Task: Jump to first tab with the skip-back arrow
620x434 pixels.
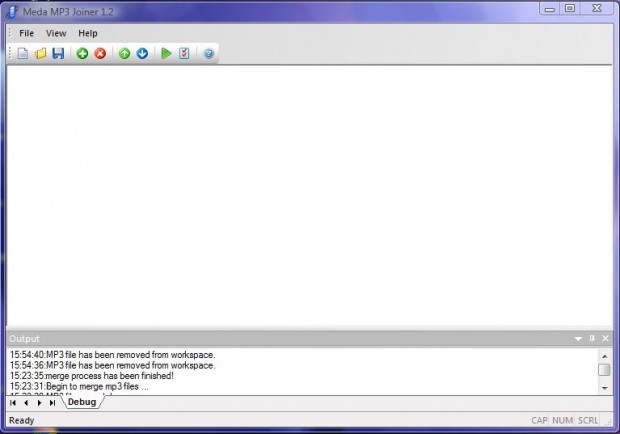Action: (x=13, y=403)
